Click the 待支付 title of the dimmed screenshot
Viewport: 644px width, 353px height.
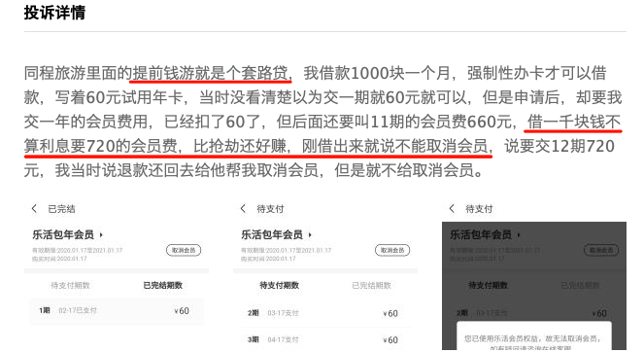point(479,209)
